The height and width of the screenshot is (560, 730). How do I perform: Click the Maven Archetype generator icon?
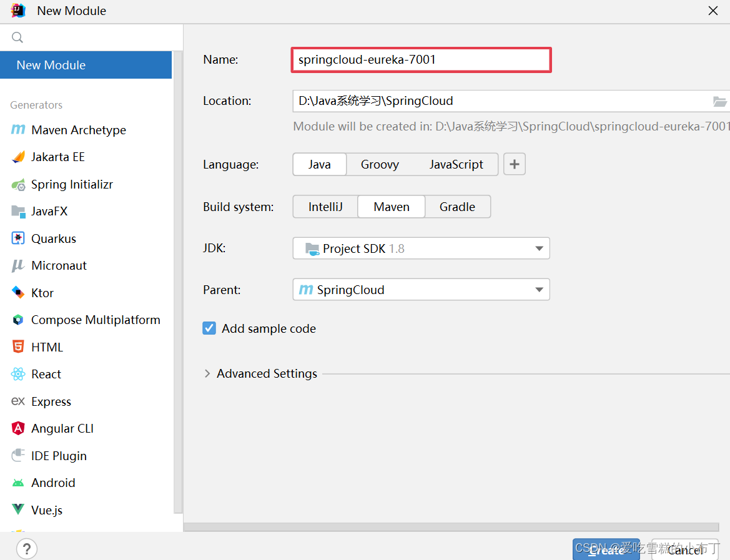[x=18, y=130]
